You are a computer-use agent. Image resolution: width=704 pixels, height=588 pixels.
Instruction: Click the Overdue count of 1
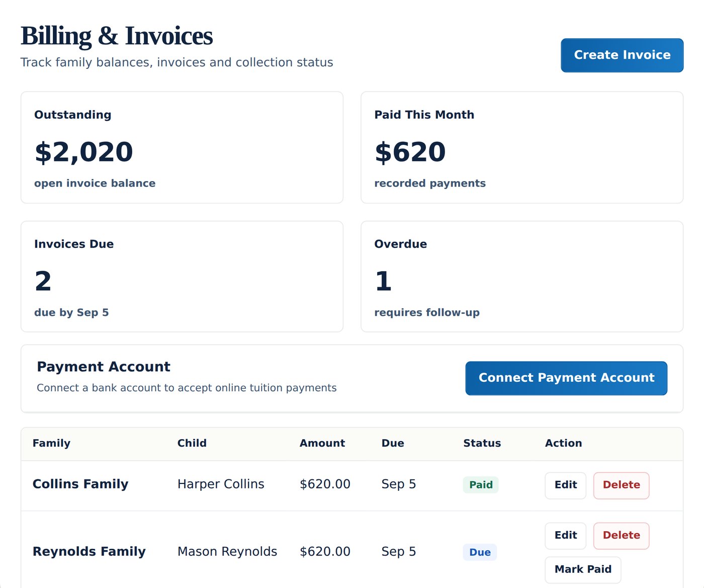click(x=383, y=281)
